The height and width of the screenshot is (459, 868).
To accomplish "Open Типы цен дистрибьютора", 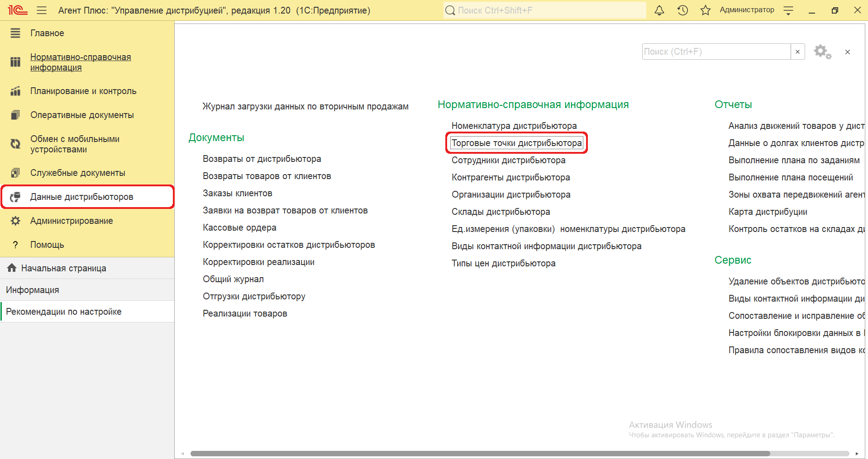I will click(x=504, y=263).
